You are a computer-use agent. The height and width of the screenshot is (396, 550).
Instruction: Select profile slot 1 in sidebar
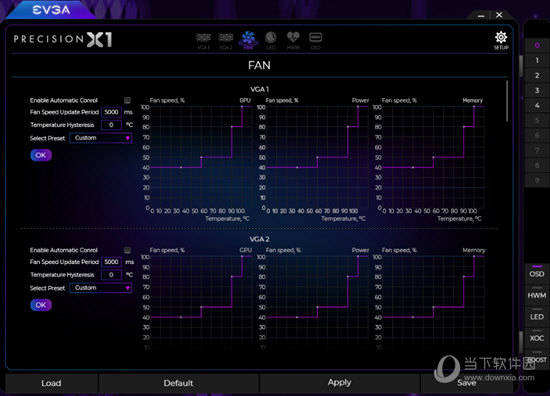(537, 60)
